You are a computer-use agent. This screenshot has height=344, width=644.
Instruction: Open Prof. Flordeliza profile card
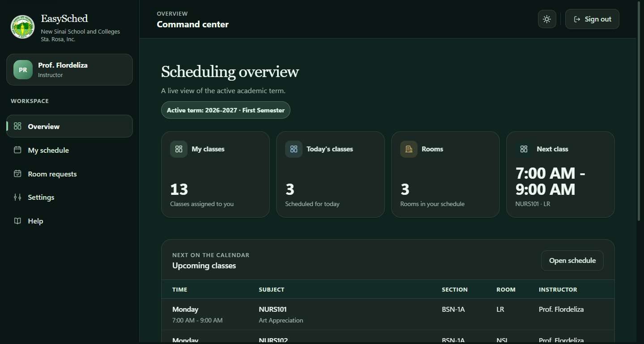(x=69, y=69)
